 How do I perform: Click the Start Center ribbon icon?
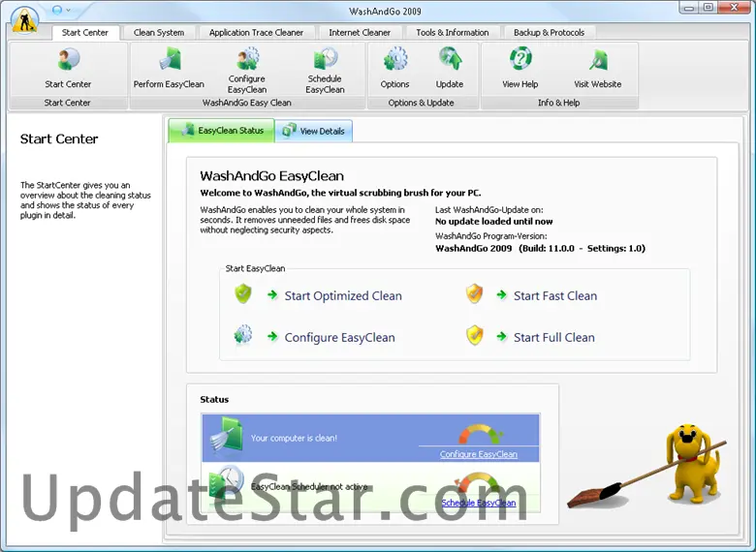tap(68, 69)
